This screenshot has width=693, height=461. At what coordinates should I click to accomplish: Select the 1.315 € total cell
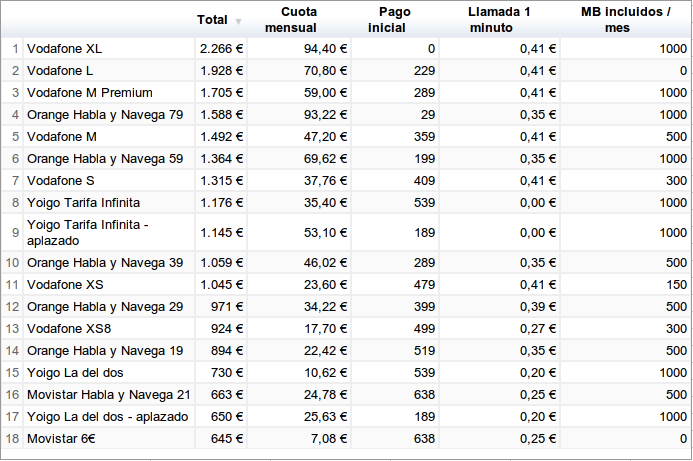(221, 181)
